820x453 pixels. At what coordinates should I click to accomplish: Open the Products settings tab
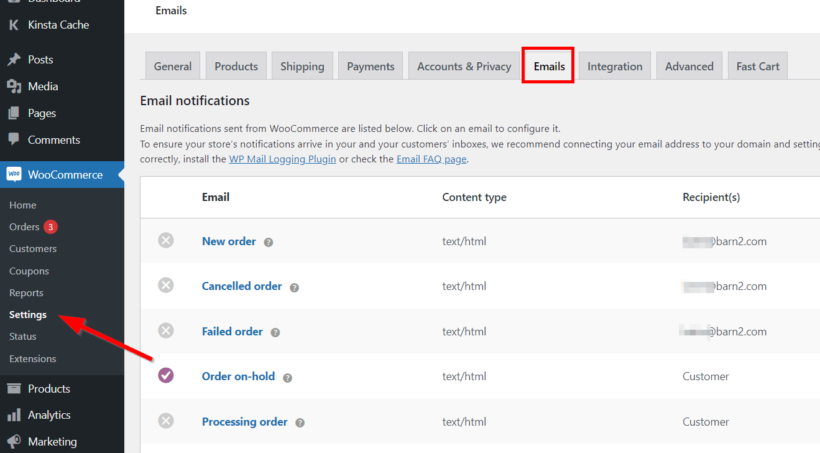236,66
